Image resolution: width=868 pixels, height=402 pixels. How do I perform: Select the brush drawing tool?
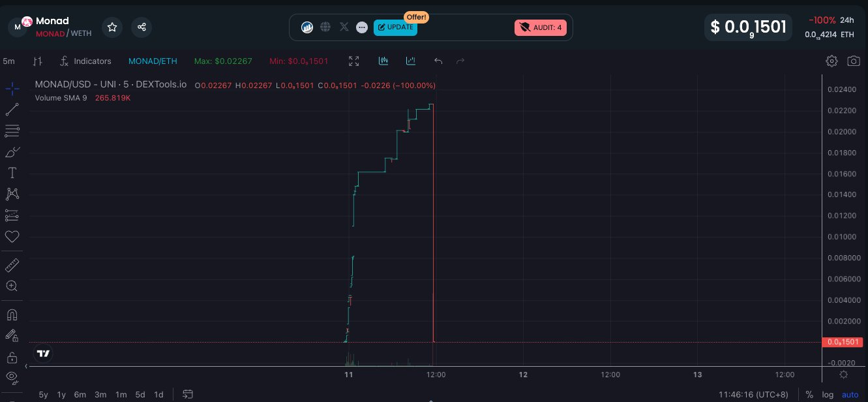[12, 152]
